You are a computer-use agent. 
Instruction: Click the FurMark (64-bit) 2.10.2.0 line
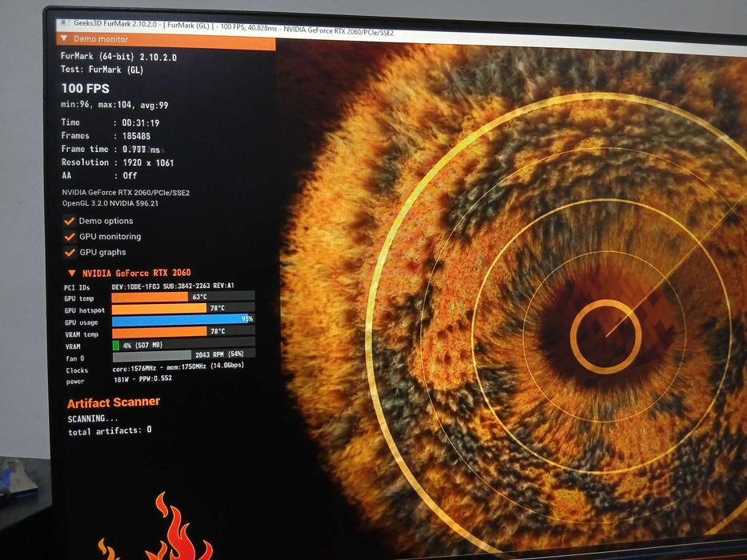[118, 57]
